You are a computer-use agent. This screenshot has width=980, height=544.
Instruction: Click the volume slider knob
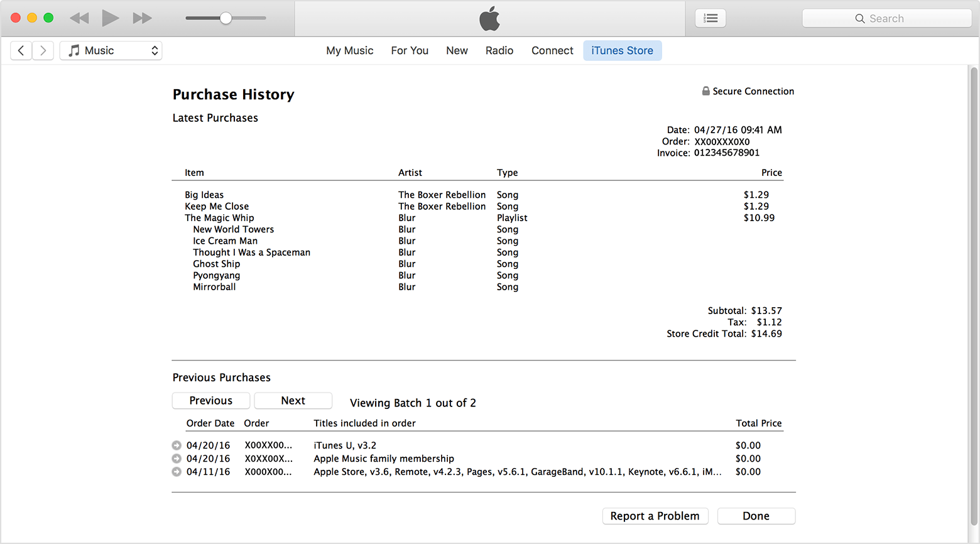point(226,18)
